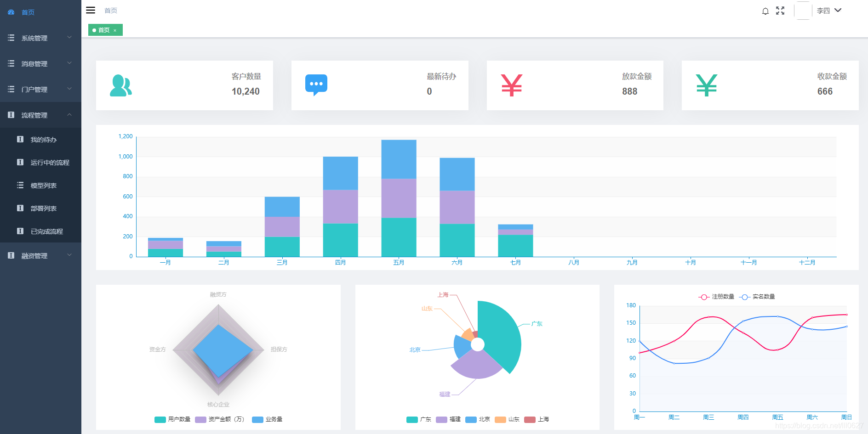868x434 pixels.
Task: Click the list icon beside 模型列表
Action: coord(20,185)
